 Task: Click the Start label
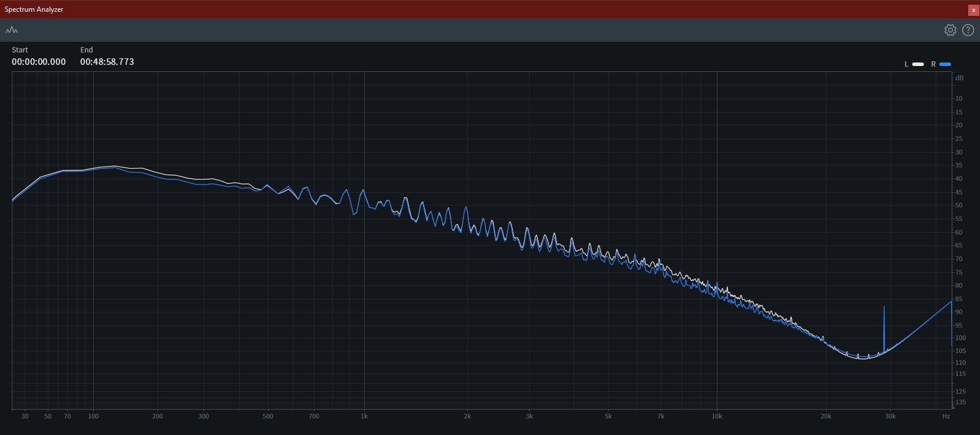click(20, 50)
